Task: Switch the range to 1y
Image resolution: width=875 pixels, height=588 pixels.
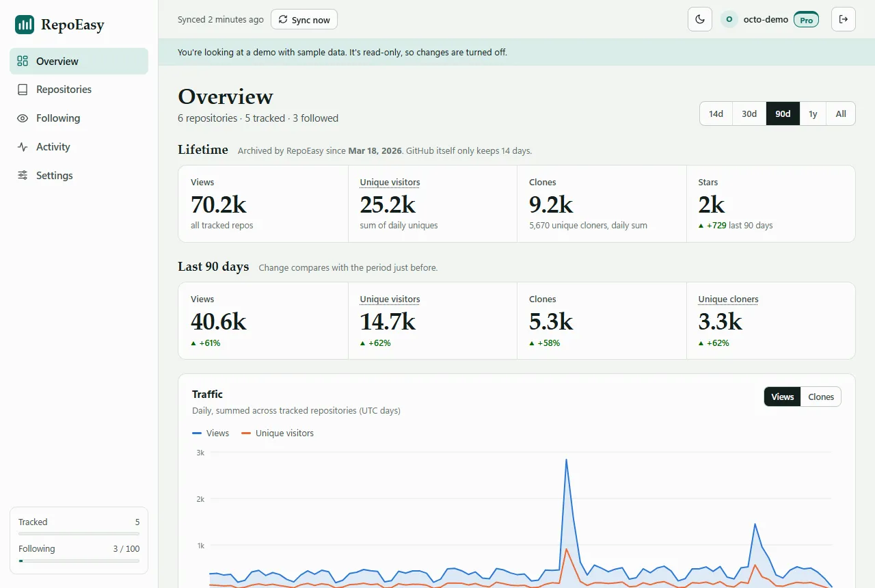Action: (813, 113)
